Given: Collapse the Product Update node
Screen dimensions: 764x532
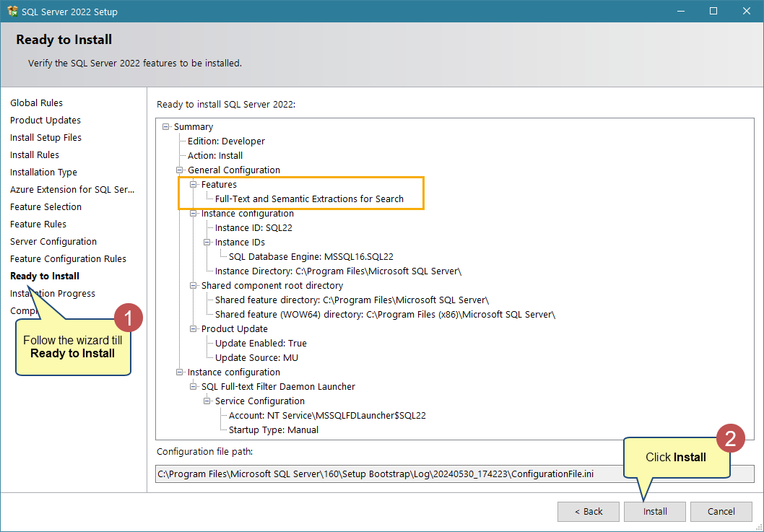Looking at the screenshot, I should pyautogui.click(x=194, y=329).
